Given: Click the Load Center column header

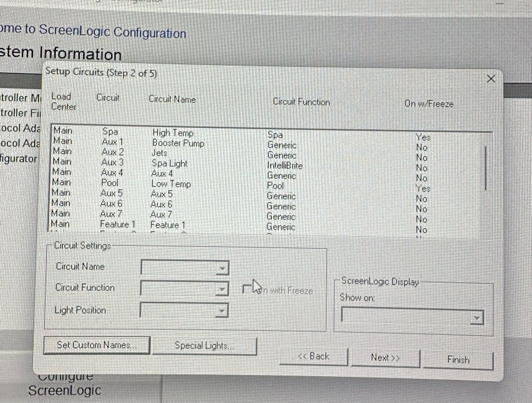Looking at the screenshot, I should tap(64, 101).
